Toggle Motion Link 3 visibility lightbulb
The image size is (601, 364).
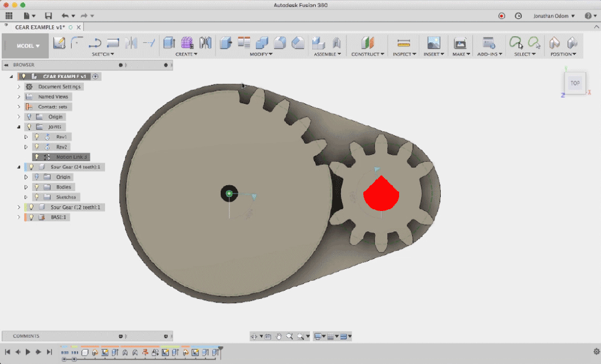36,157
